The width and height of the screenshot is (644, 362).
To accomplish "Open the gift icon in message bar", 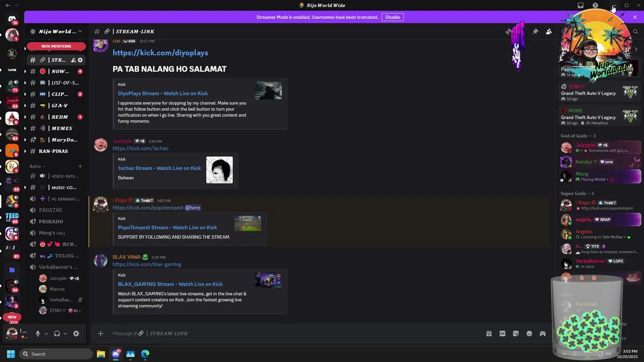I will click(x=489, y=333).
